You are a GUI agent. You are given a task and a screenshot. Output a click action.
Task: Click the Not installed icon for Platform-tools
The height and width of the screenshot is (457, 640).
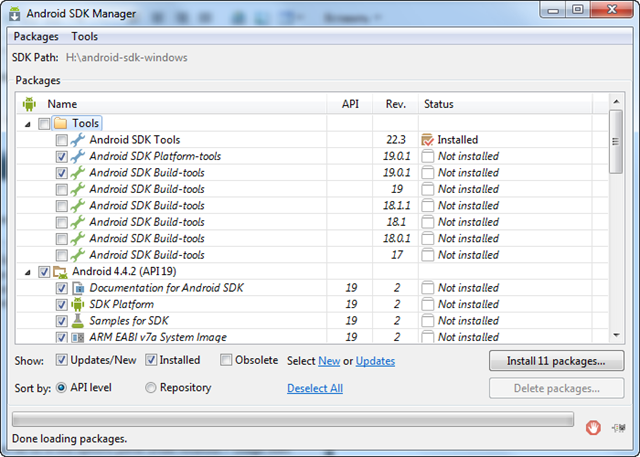coord(427,156)
